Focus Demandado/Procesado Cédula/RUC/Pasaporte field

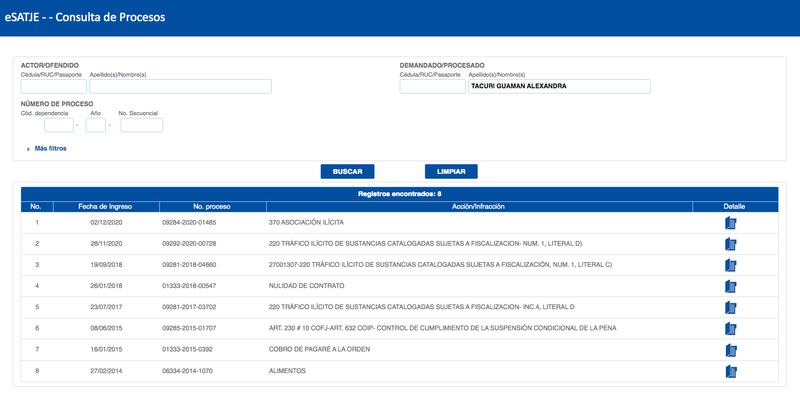(x=432, y=86)
